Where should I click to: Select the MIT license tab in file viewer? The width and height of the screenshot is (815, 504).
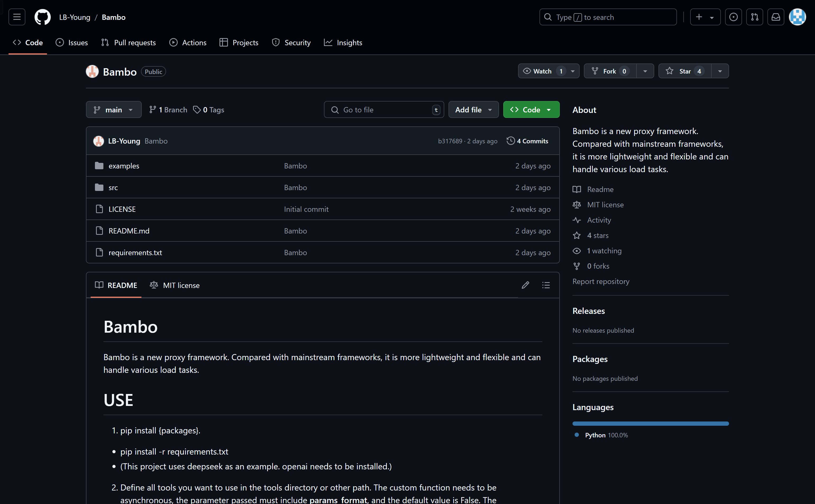(x=175, y=285)
